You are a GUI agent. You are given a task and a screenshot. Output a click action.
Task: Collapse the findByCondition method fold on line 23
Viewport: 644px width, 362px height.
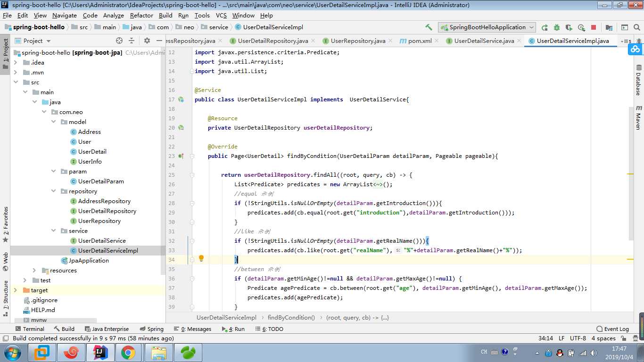[x=191, y=156]
